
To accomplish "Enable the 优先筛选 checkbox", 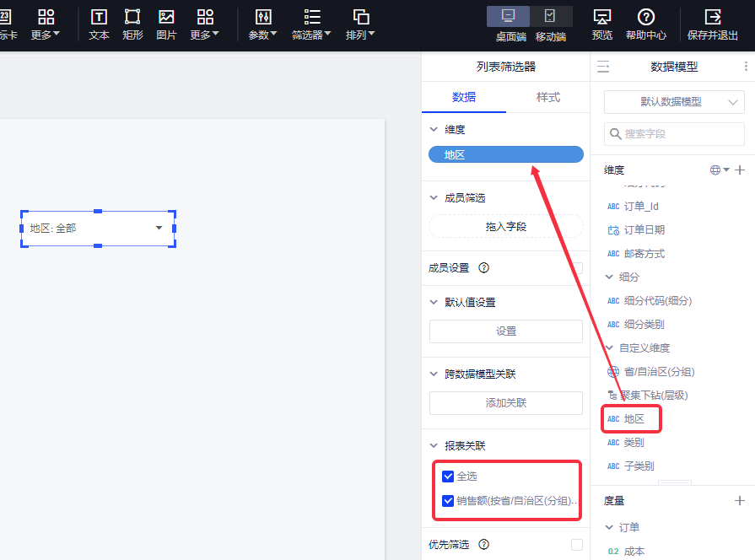I will (x=577, y=545).
